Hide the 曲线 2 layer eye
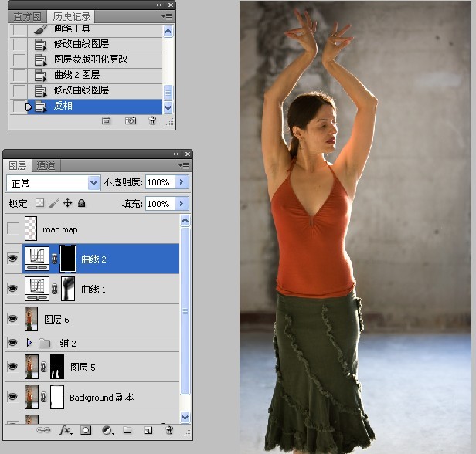The width and height of the screenshot is (476, 454). tap(12, 259)
